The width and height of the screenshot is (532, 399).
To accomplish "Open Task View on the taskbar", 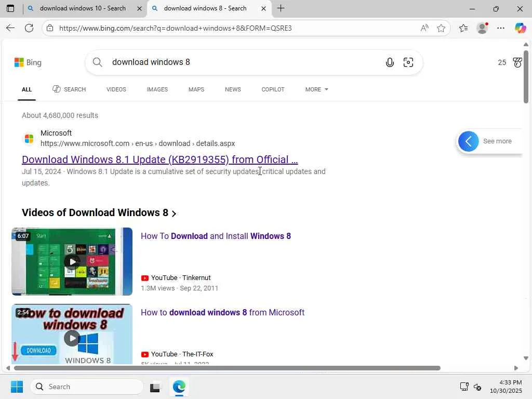I will 155,387.
